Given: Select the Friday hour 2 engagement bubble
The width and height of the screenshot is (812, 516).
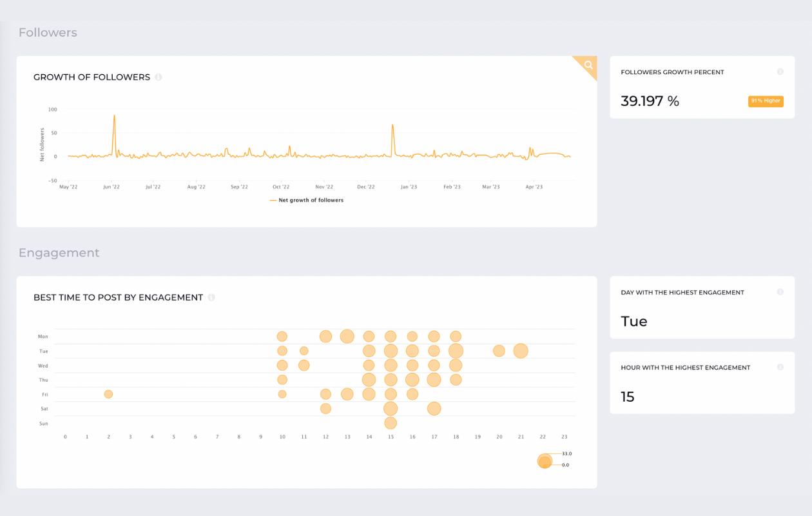Looking at the screenshot, I should click(x=108, y=394).
